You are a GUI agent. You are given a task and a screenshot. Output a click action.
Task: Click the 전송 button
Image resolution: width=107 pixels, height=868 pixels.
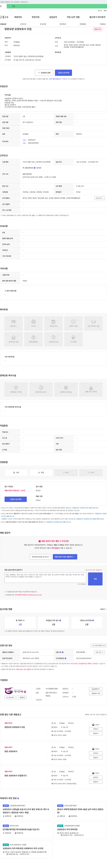coord(95,579)
